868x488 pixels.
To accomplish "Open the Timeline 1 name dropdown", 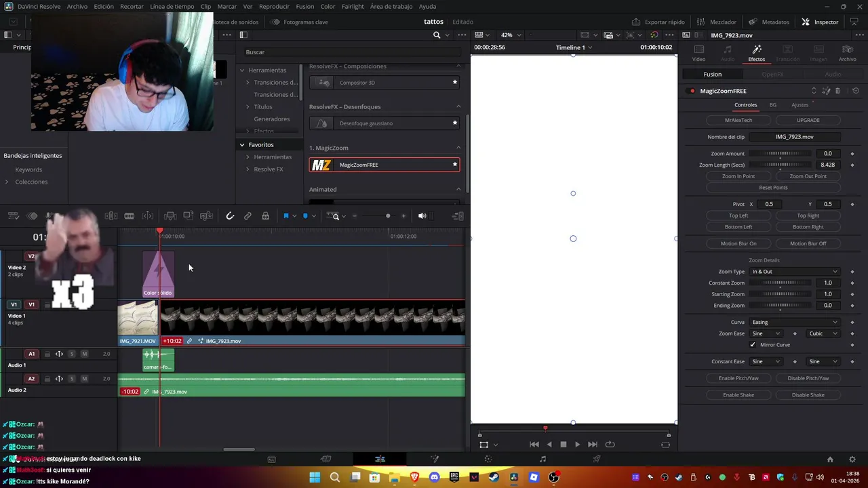I will [574, 47].
